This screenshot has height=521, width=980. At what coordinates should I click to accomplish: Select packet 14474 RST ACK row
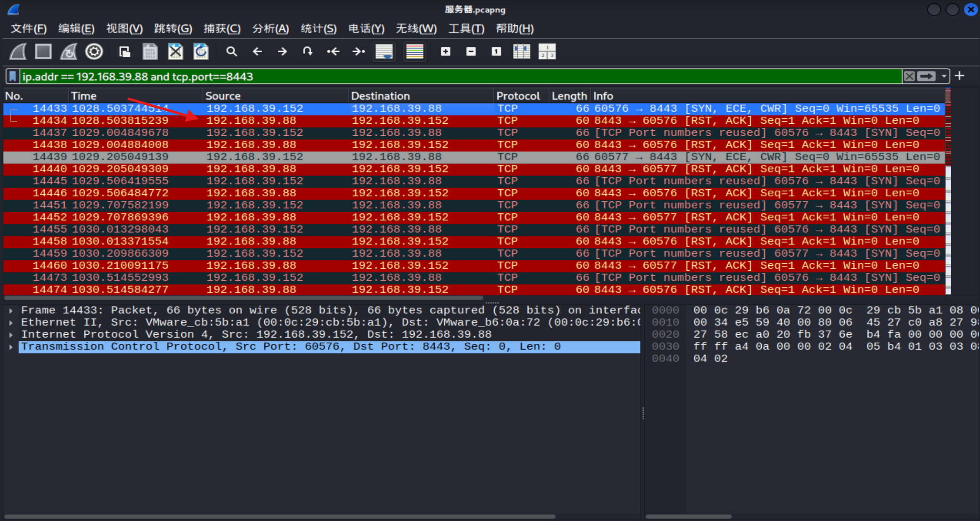474,290
